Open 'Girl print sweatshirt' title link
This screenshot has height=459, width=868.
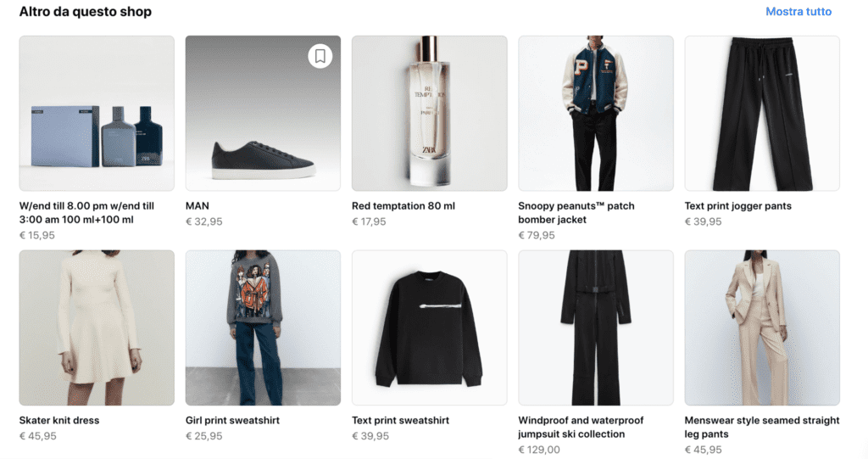[x=232, y=420]
